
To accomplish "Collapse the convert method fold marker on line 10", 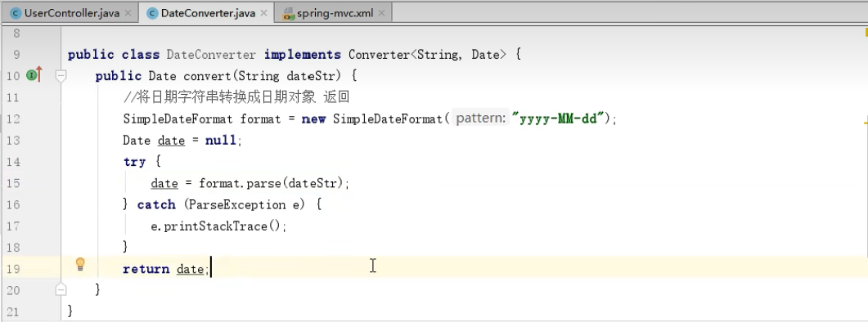I will tap(61, 75).
